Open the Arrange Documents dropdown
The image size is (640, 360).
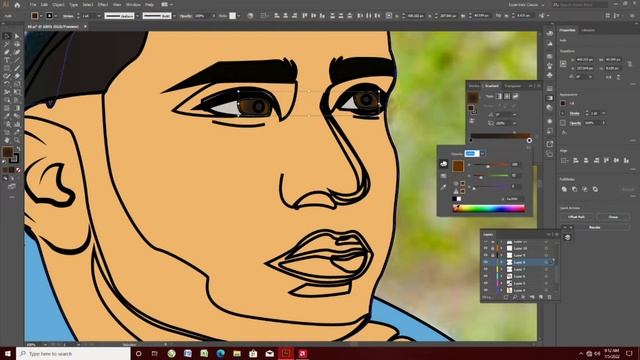[x=167, y=5]
